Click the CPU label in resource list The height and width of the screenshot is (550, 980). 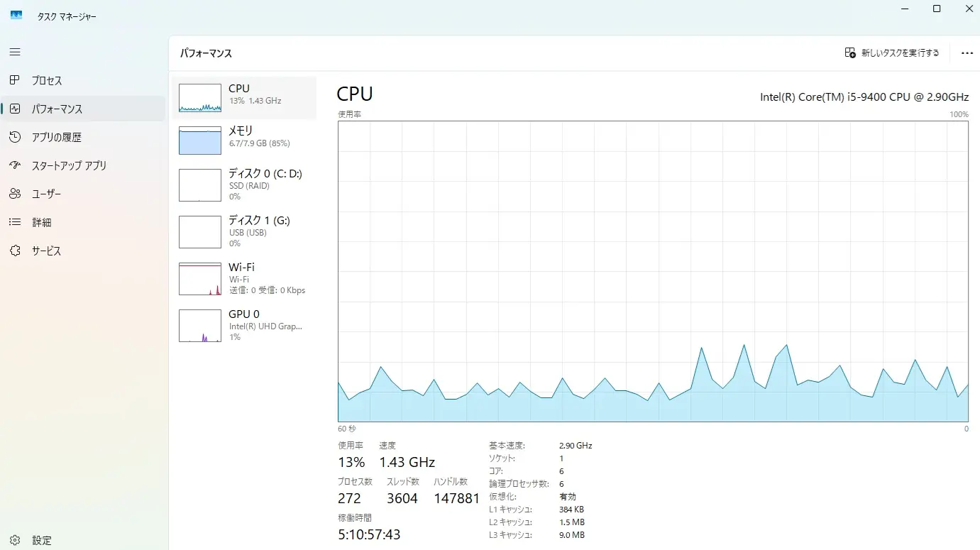point(239,89)
